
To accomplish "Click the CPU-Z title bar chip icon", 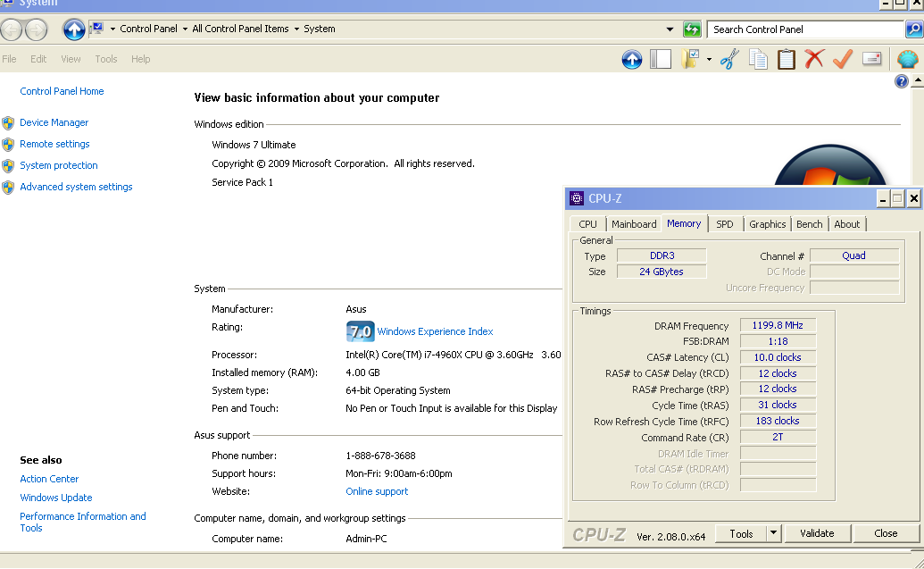I will [577, 198].
